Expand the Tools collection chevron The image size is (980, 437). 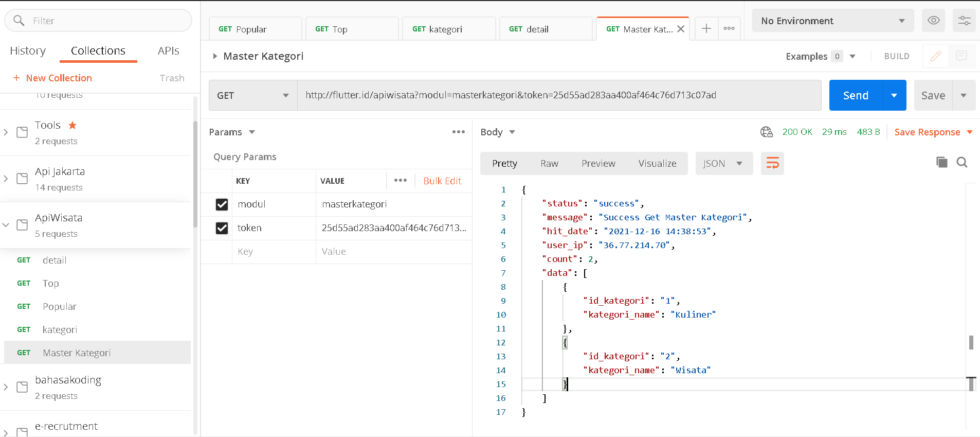(x=6, y=132)
